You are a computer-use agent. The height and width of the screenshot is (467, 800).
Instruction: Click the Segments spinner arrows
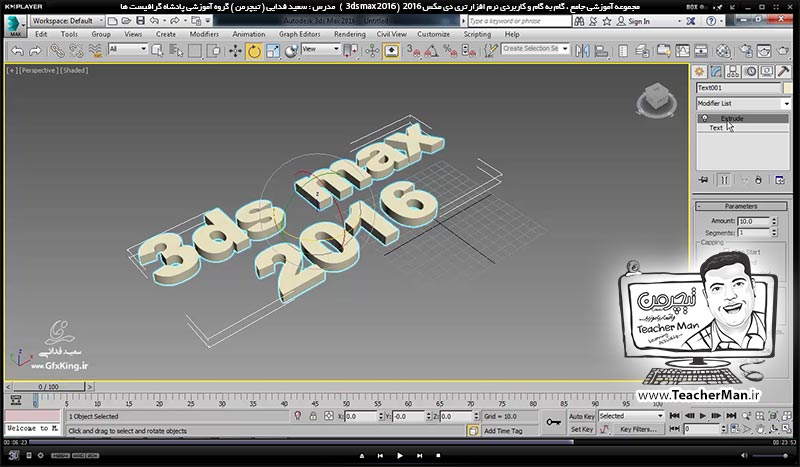[774, 233]
